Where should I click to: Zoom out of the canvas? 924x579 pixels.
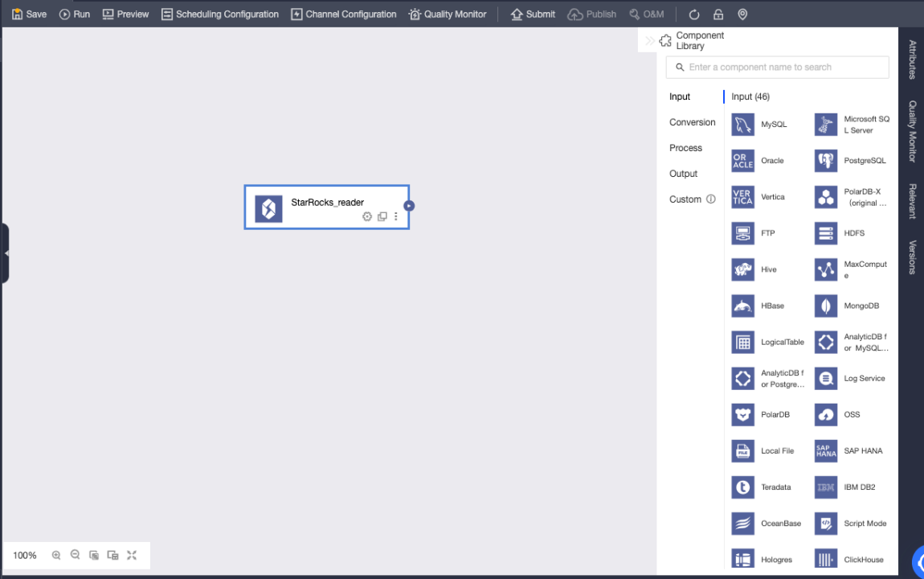click(x=76, y=555)
